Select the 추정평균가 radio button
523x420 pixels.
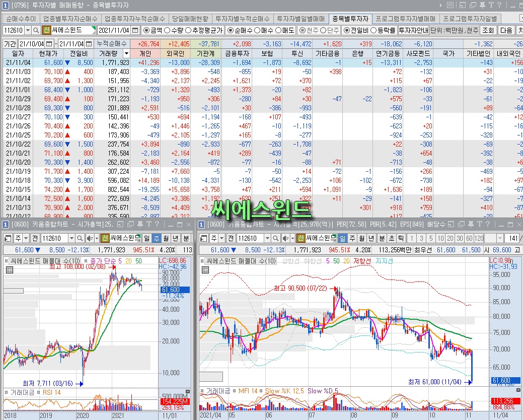coord(188,30)
